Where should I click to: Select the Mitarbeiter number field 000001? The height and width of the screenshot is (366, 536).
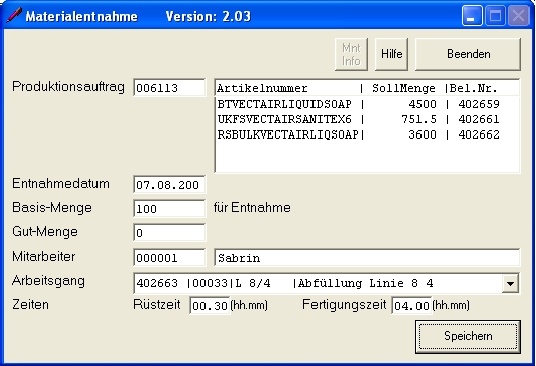tap(170, 258)
